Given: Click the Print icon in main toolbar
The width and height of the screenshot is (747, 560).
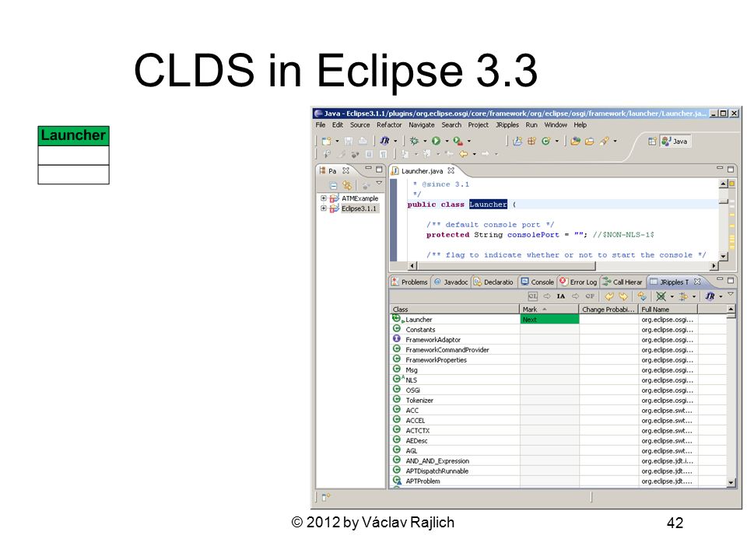Looking at the screenshot, I should tap(363, 141).
